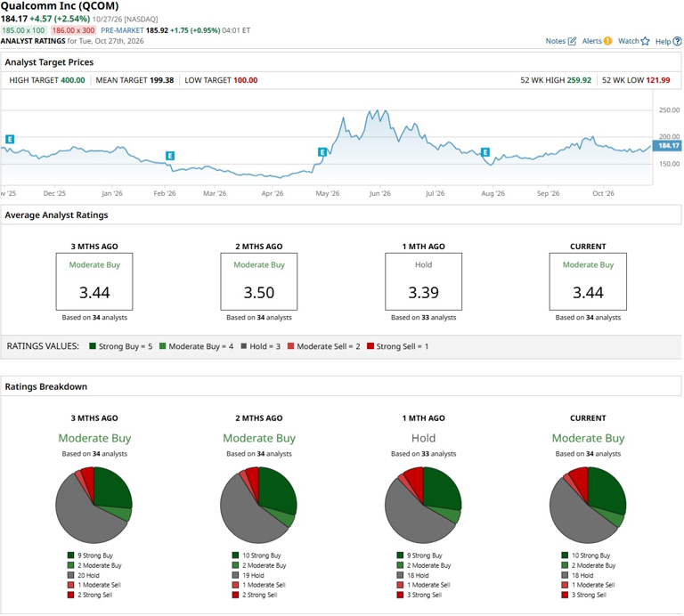Click the Help link
This screenshot has height=616, width=684.
tap(663, 42)
